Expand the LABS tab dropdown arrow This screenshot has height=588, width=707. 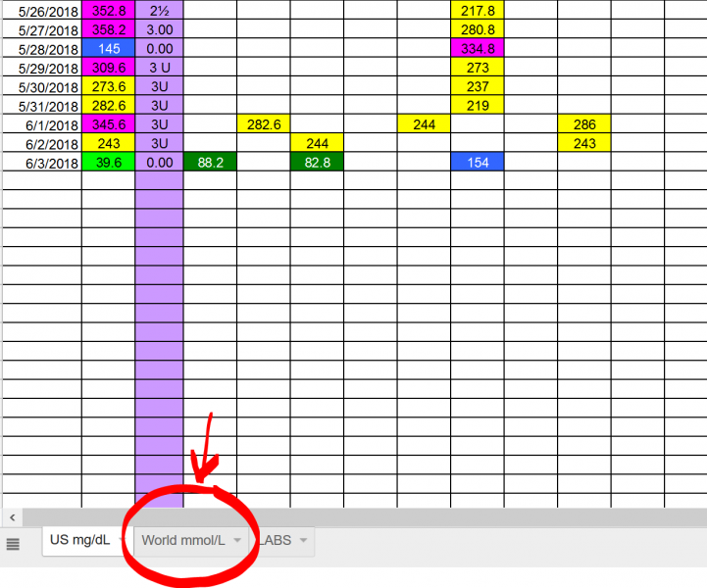303,541
